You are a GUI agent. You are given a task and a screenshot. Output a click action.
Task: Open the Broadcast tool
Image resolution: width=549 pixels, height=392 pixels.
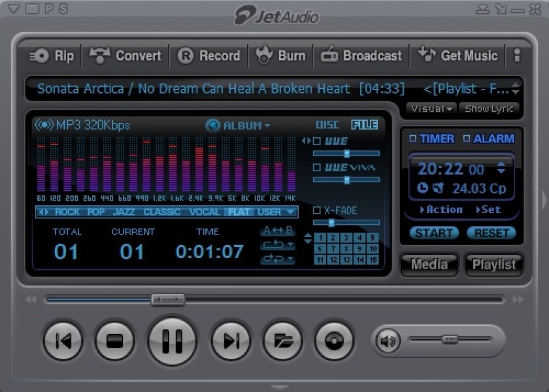click(x=361, y=56)
